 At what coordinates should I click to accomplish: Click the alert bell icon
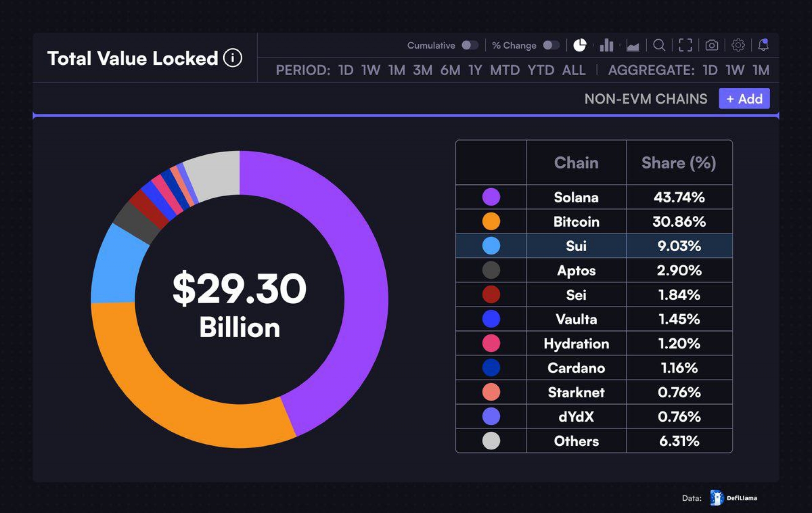point(763,45)
